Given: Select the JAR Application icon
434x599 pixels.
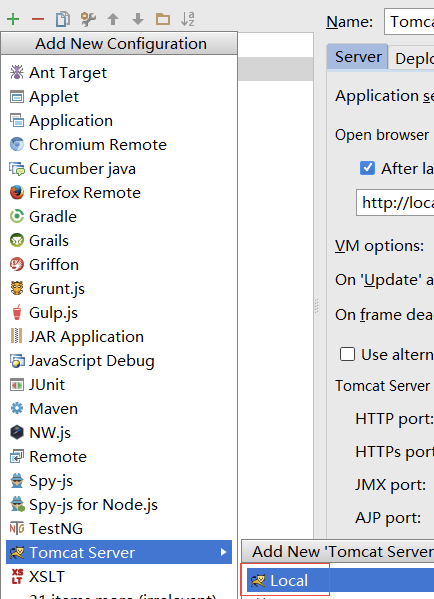Looking at the screenshot, I should point(16,336).
